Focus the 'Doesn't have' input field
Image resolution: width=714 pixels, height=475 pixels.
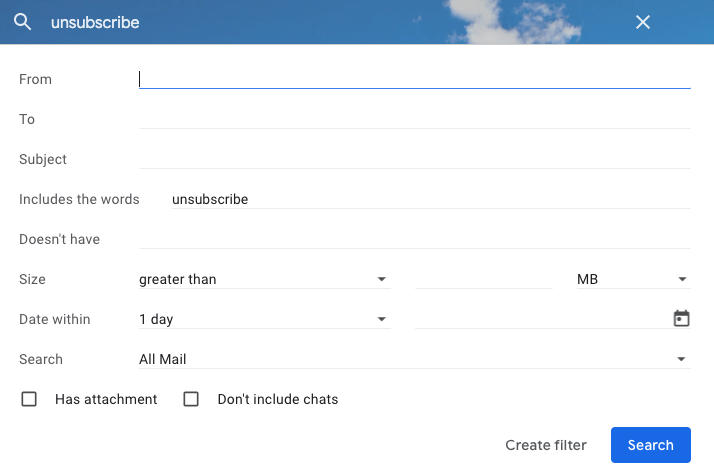(x=414, y=239)
